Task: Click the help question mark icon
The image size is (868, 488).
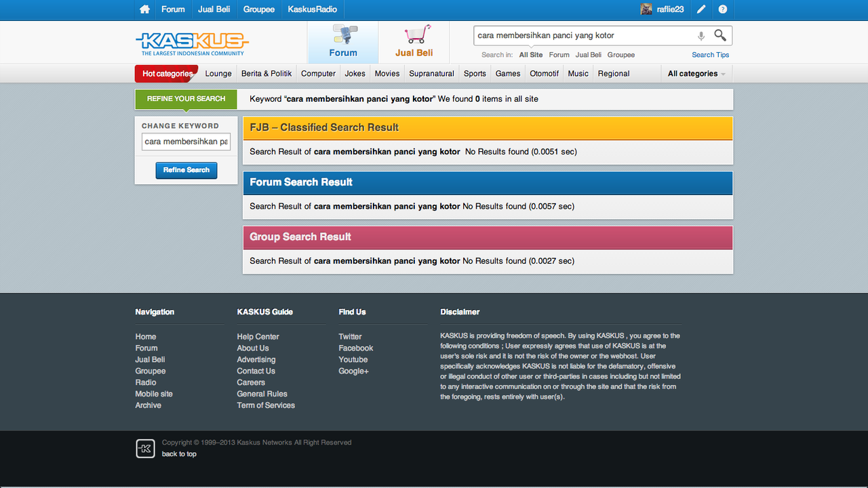Action: click(x=723, y=9)
